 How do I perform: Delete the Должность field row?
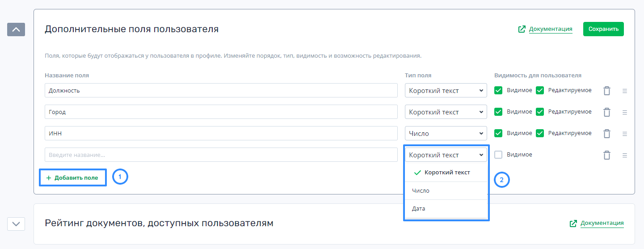coord(606,91)
